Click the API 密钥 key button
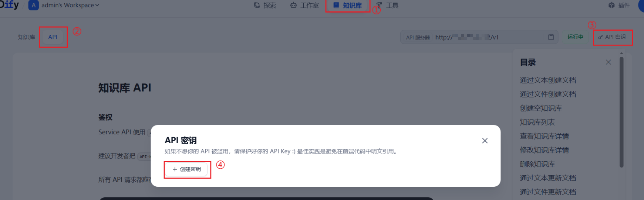The width and height of the screenshot is (644, 200). click(x=612, y=37)
